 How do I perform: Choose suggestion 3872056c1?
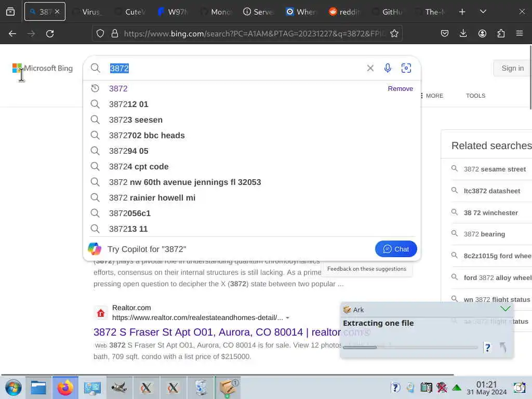[x=252, y=214]
